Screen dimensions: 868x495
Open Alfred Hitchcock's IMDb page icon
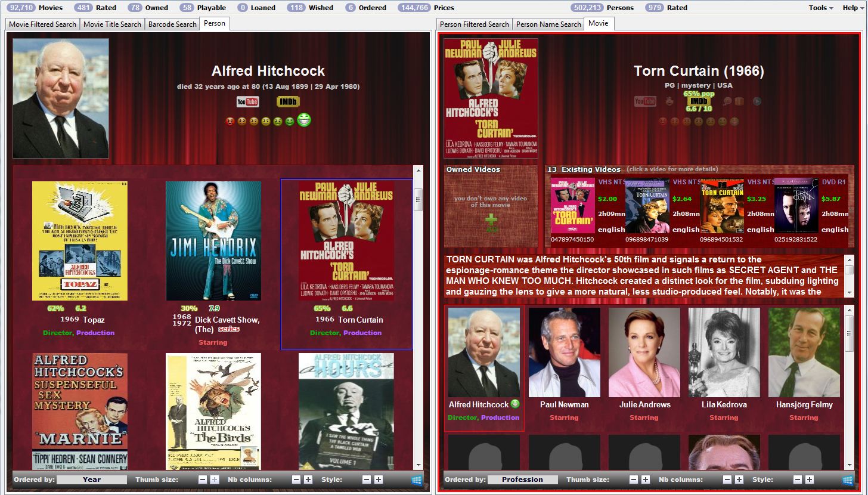coord(288,102)
